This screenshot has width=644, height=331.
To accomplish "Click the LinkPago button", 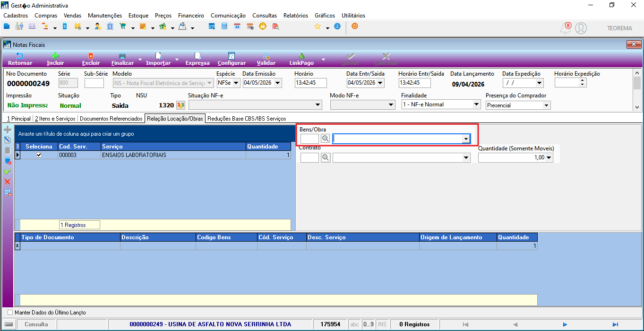I will 301,59.
